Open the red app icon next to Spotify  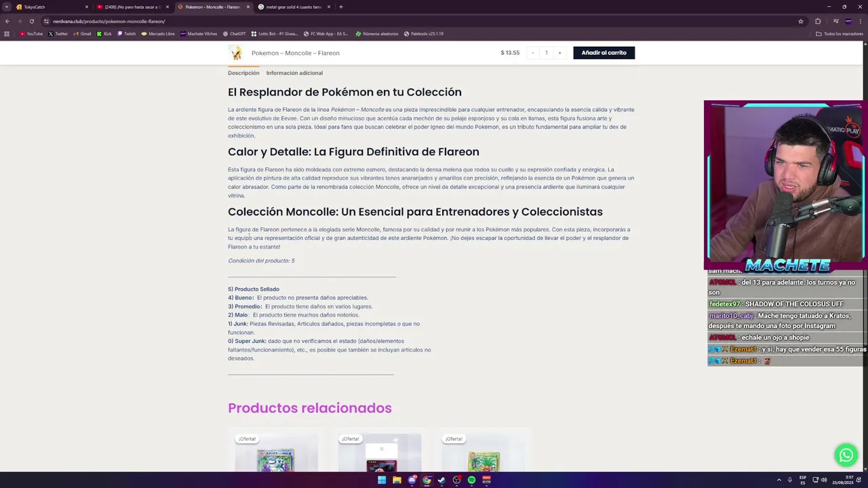tap(486, 480)
